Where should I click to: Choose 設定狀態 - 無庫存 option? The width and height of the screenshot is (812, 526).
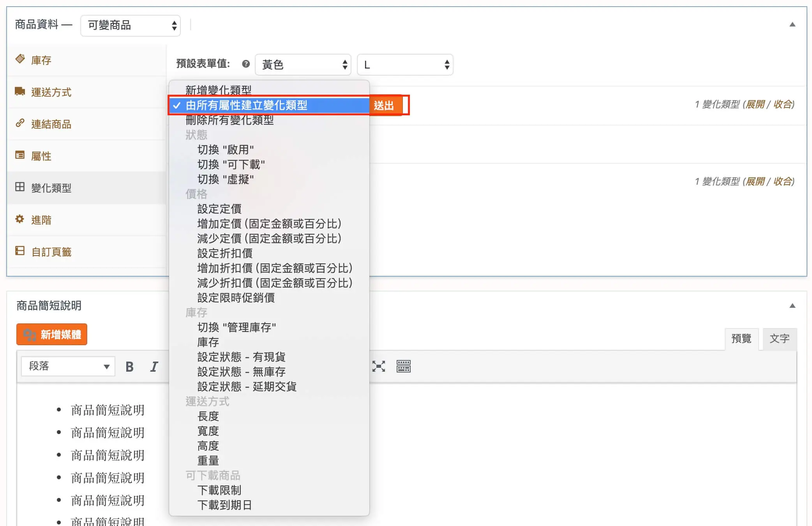coord(269,372)
